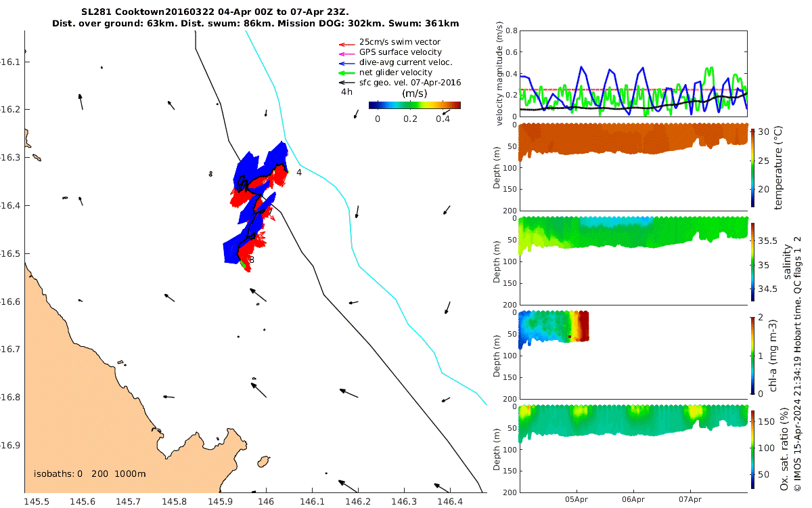Select 'sfc geo. vel. 07-Apr-2016' legend label
The image size is (812, 508).
[x=410, y=83]
